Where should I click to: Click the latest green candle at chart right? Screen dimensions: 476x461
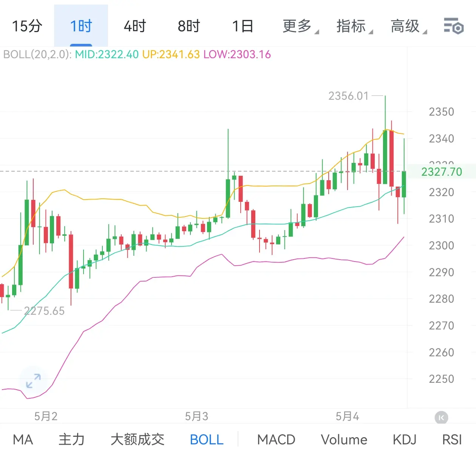(x=404, y=184)
